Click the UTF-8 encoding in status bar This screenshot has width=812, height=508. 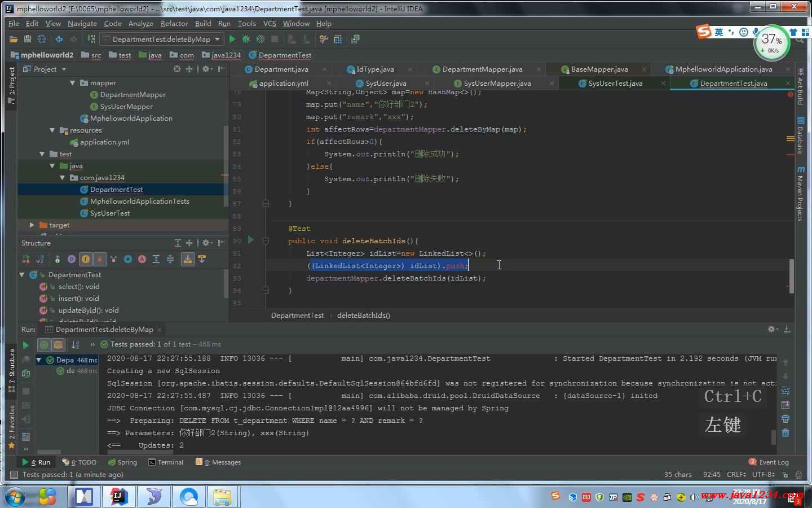pyautogui.click(x=764, y=474)
